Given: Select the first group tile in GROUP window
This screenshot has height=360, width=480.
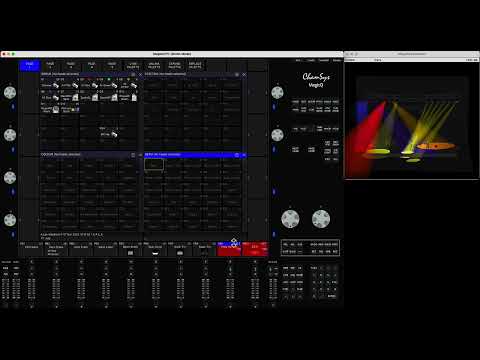Looking at the screenshot, I should (x=50, y=84).
